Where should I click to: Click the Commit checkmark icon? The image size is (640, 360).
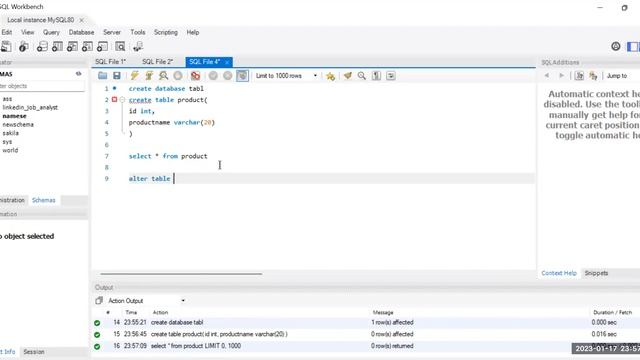tap(213, 76)
